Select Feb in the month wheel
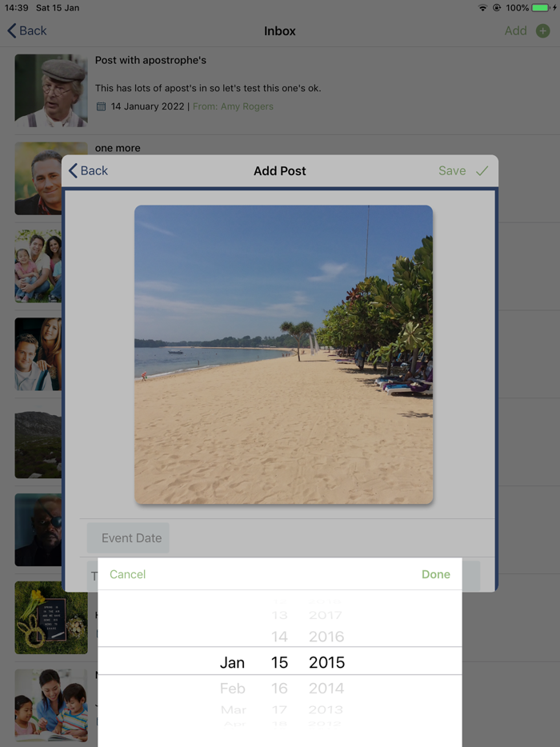 233,688
